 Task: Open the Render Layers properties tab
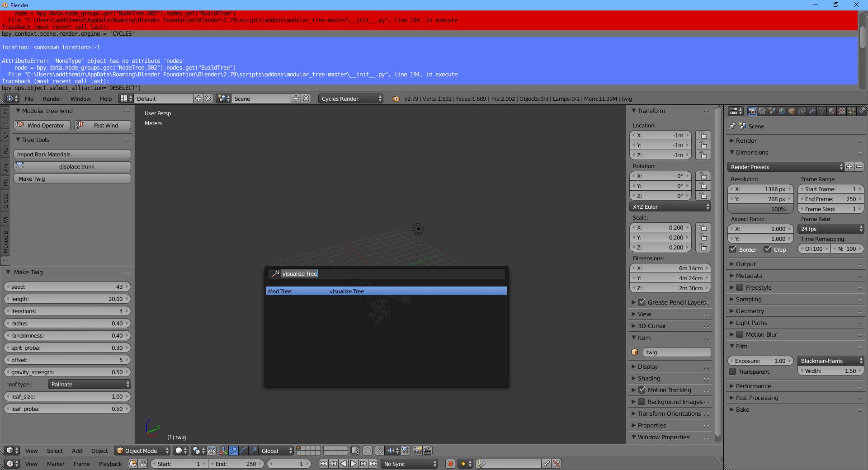[x=762, y=111]
